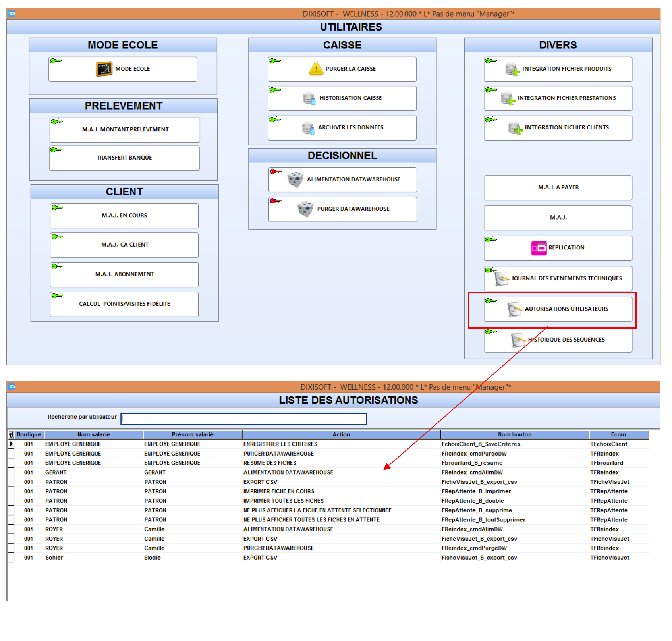Image resolution: width=672 pixels, height=641 pixels.
Task: Sort by the Action column header
Action: 342,435
